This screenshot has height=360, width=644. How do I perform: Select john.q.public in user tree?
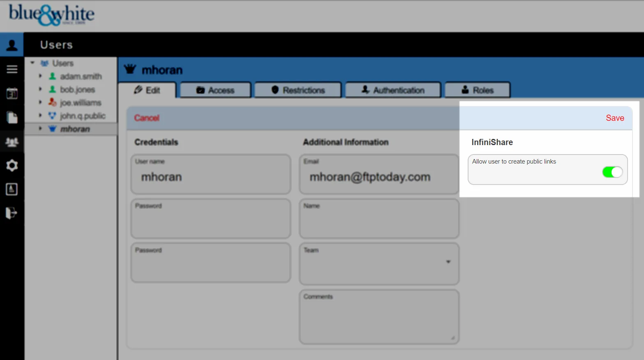[x=83, y=116]
